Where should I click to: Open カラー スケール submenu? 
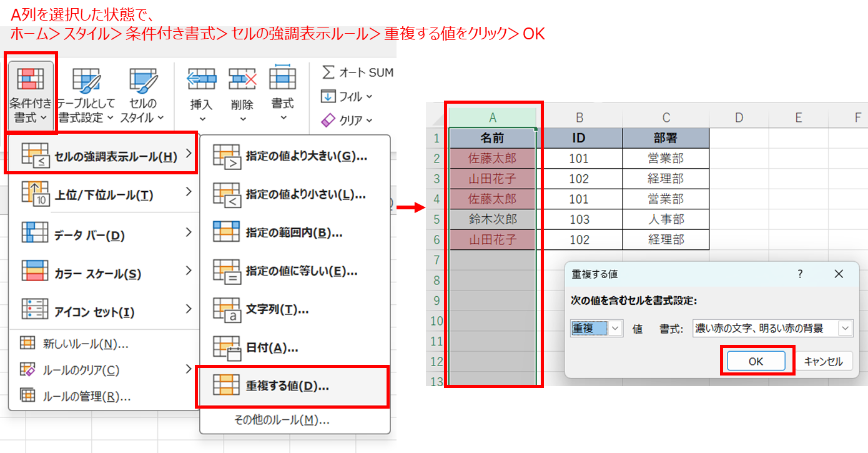click(104, 273)
